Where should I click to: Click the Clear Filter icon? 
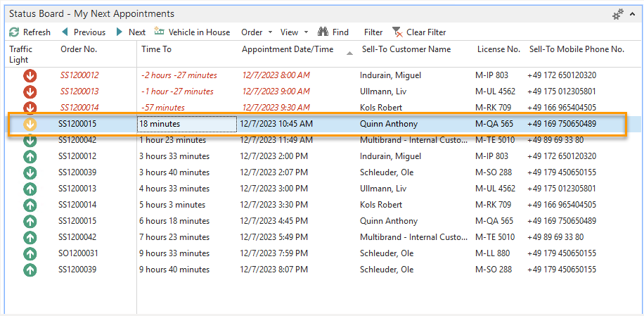pos(397,32)
